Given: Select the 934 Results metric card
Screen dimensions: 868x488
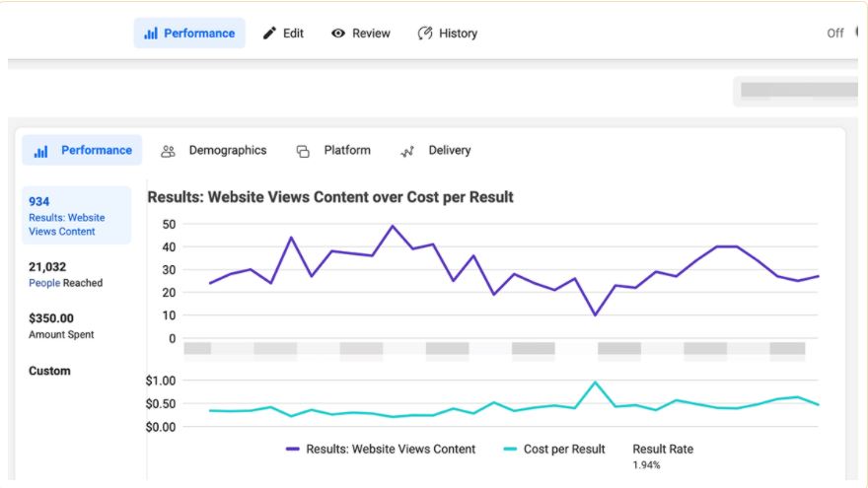Looking at the screenshot, I should (75, 216).
